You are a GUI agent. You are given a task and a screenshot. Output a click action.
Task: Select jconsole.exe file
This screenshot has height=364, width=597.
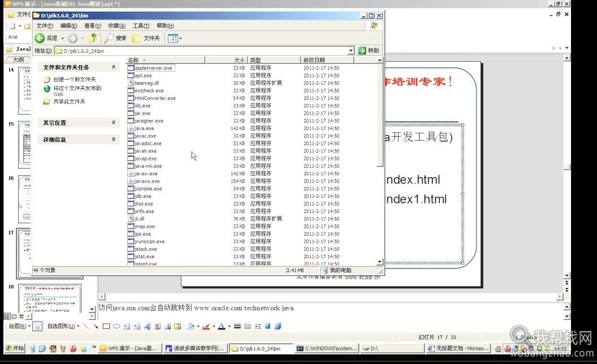148,189
